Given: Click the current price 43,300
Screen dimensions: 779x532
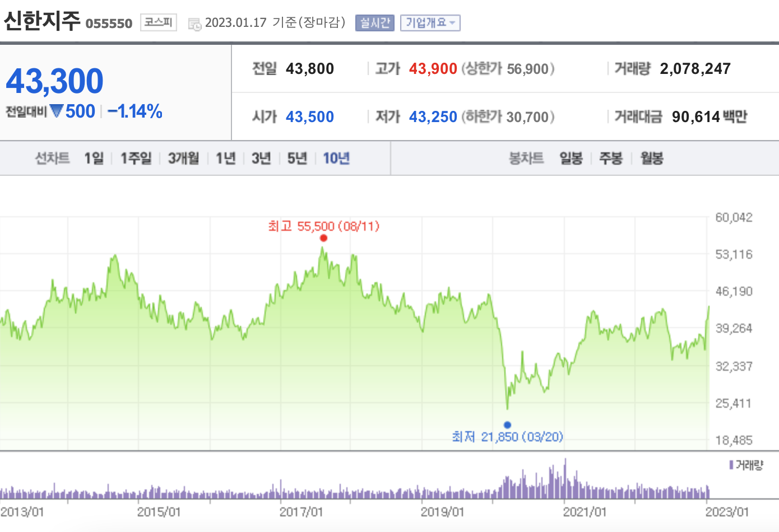Looking at the screenshot, I should pos(55,81).
